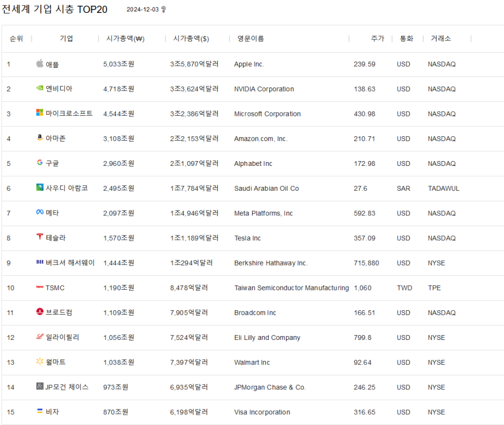Select the 'JPMorgan Chase & Co.' cell
The image size is (504, 425).
coord(270,387)
